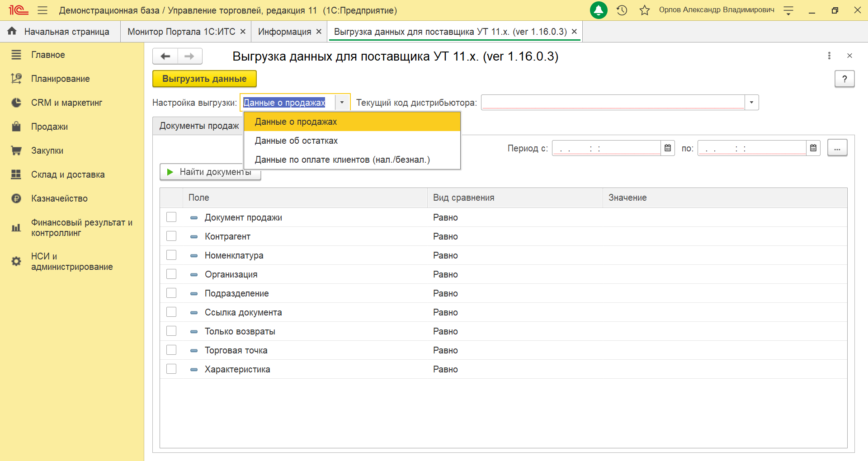
Task: Click Найти документы button
Action: point(210,172)
